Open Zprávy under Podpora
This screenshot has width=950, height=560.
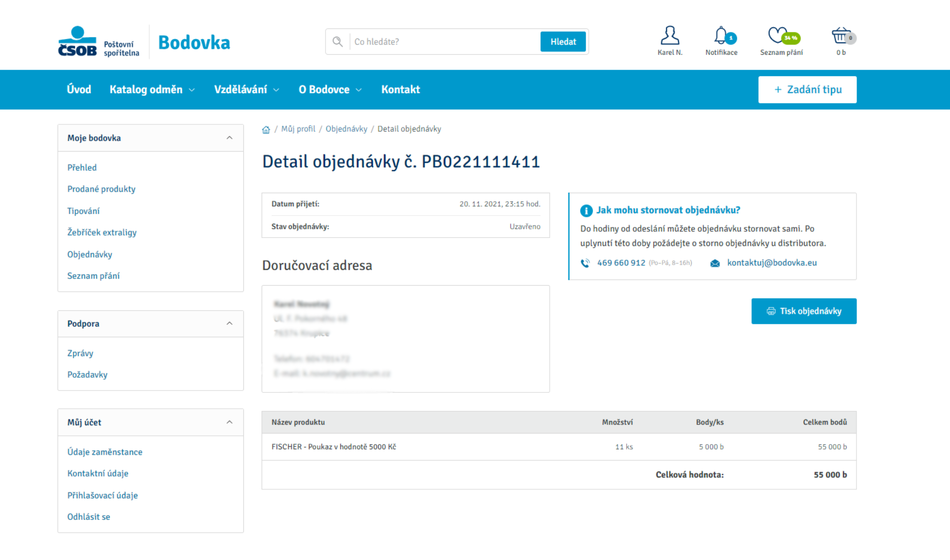pyautogui.click(x=81, y=353)
